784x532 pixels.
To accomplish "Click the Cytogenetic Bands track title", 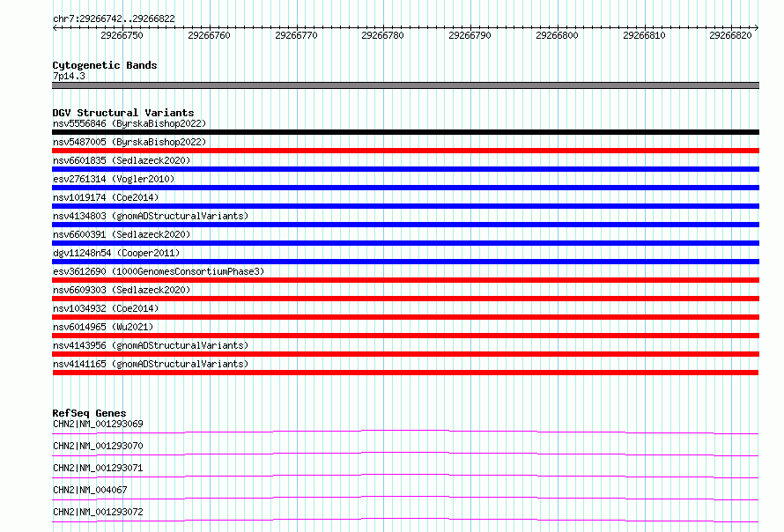I will [105, 65].
